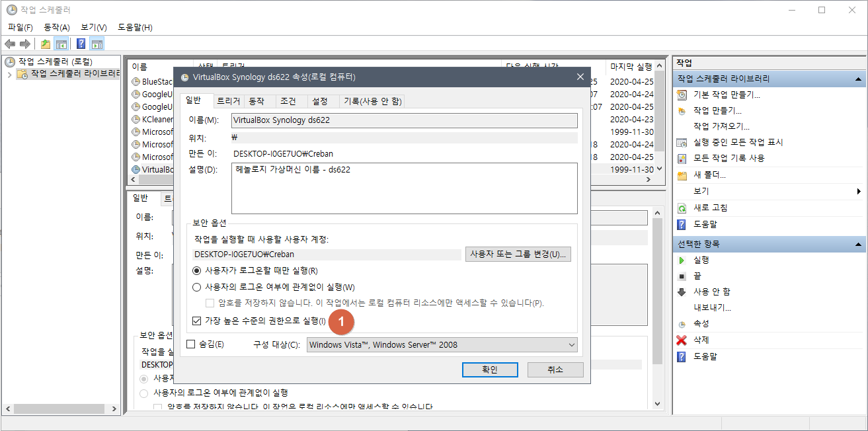Click the BlueStacks task clock icon
The width and height of the screenshot is (868, 431).
click(136, 82)
